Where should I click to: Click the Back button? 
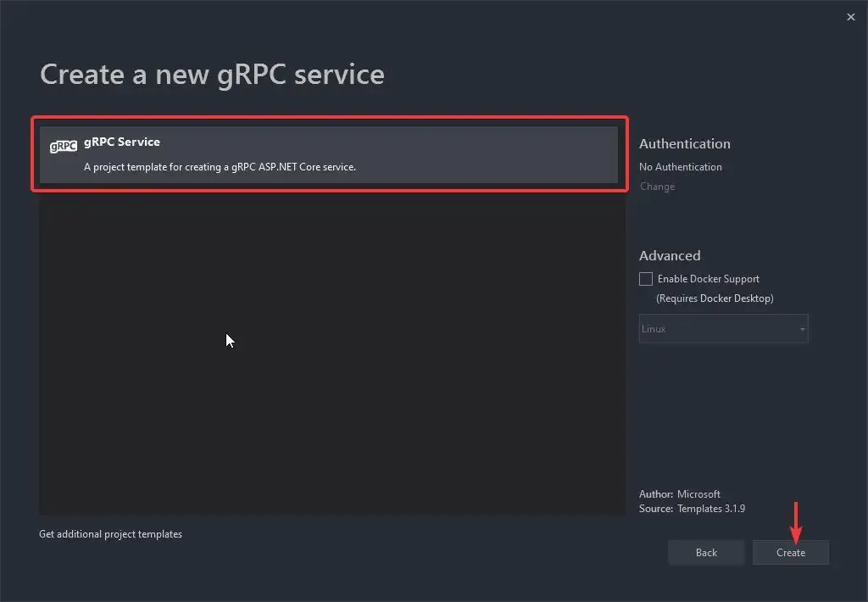[x=705, y=552]
